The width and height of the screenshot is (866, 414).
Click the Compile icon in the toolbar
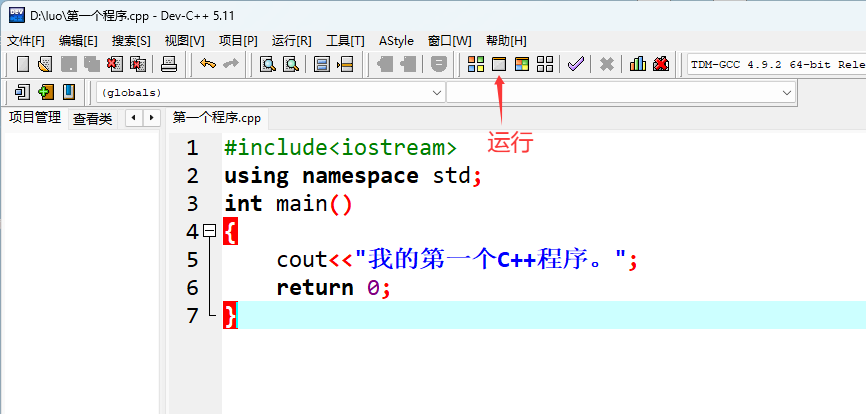click(475, 65)
